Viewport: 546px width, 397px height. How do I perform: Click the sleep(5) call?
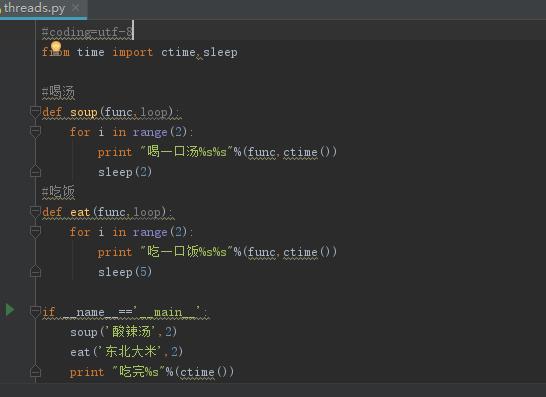[x=125, y=272]
